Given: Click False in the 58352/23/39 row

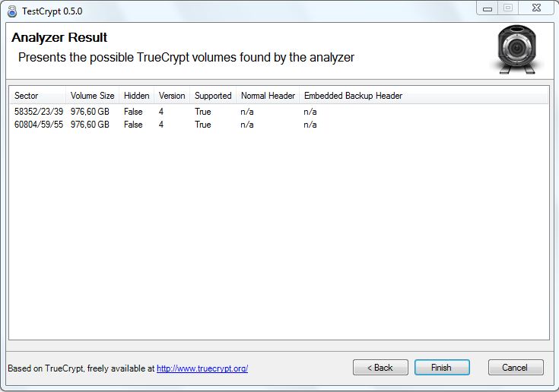Looking at the screenshot, I should pyautogui.click(x=133, y=112).
